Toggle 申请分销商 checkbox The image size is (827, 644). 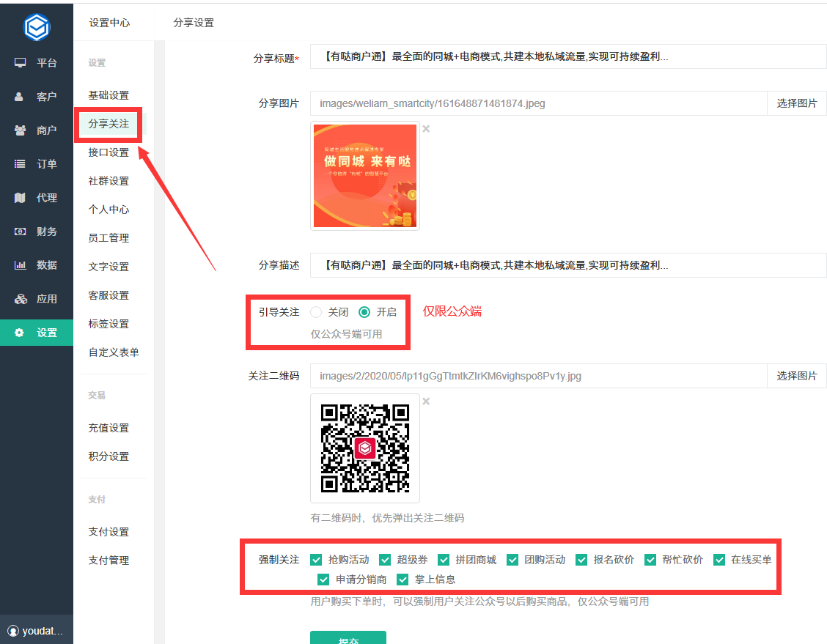click(324, 580)
